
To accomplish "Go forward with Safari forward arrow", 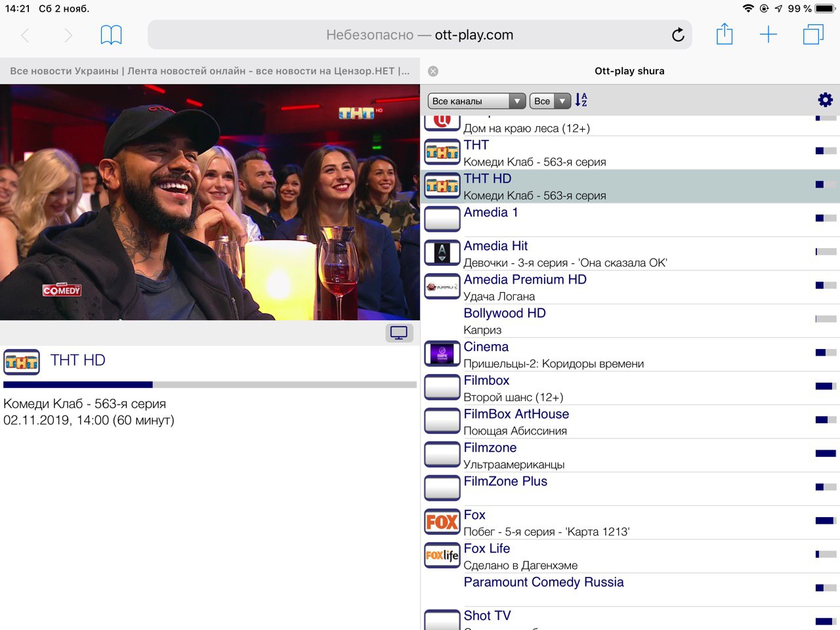I will (x=68, y=35).
